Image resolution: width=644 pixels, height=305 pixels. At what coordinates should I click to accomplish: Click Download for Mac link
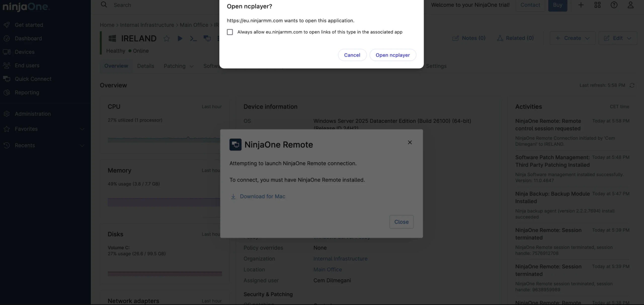tap(258, 196)
